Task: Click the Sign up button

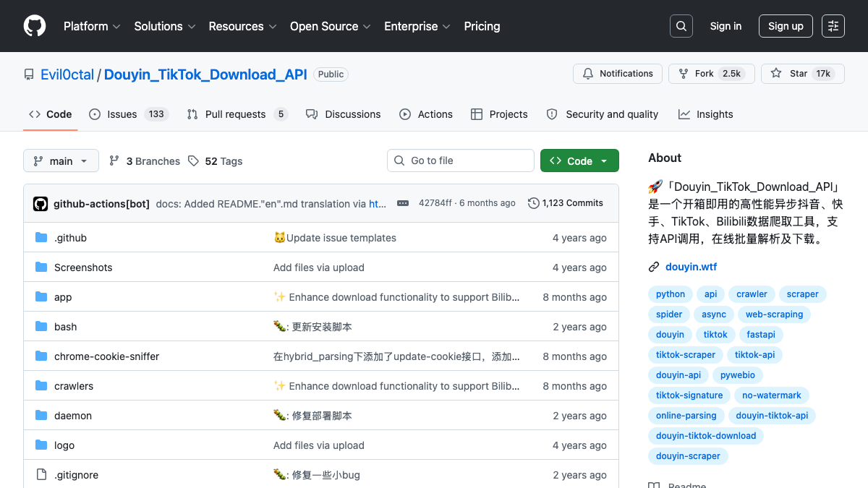Action: pyautogui.click(x=785, y=26)
